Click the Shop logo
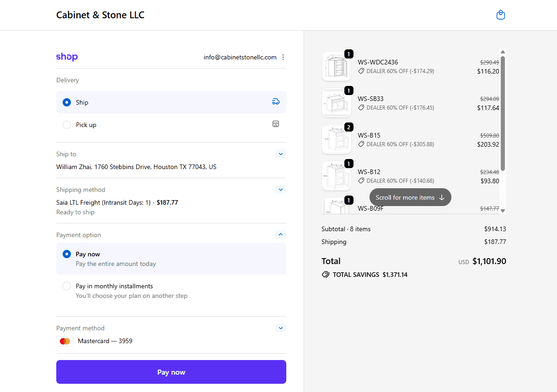This screenshot has height=392, width=557. click(x=67, y=57)
